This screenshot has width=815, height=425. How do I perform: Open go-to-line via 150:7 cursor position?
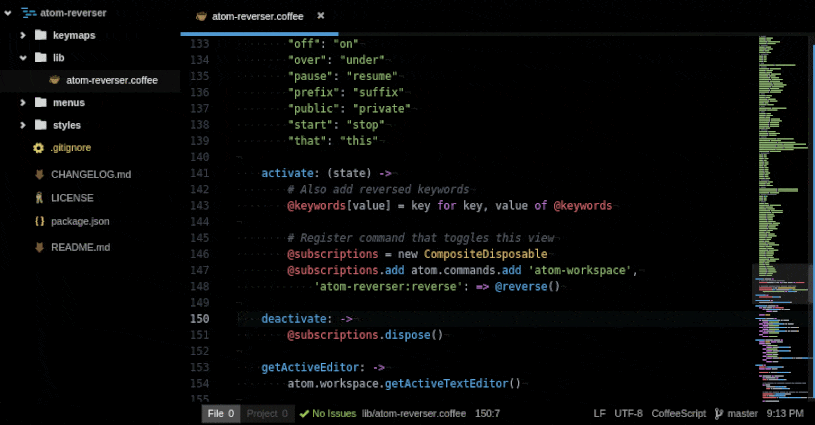(x=487, y=414)
